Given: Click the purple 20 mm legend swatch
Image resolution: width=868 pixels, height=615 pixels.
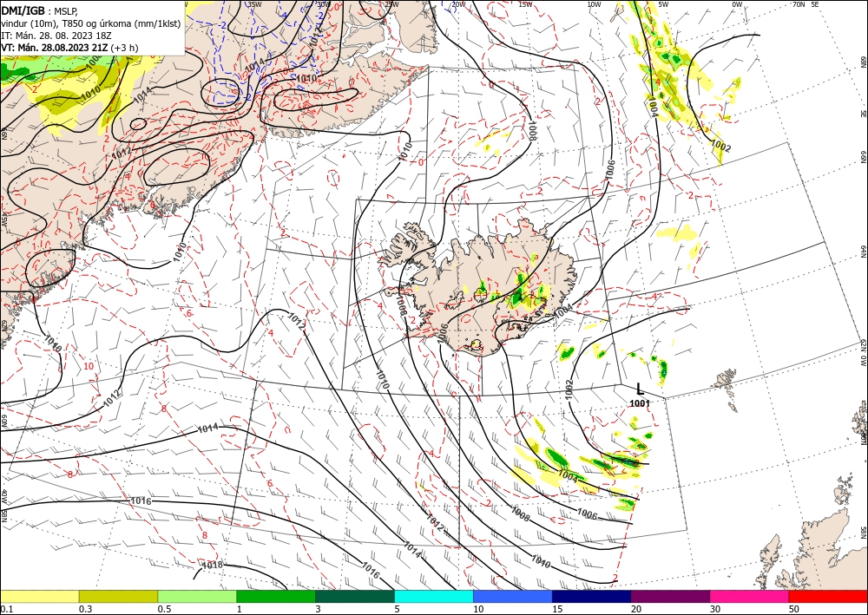Looking at the screenshot, I should pos(670,596).
